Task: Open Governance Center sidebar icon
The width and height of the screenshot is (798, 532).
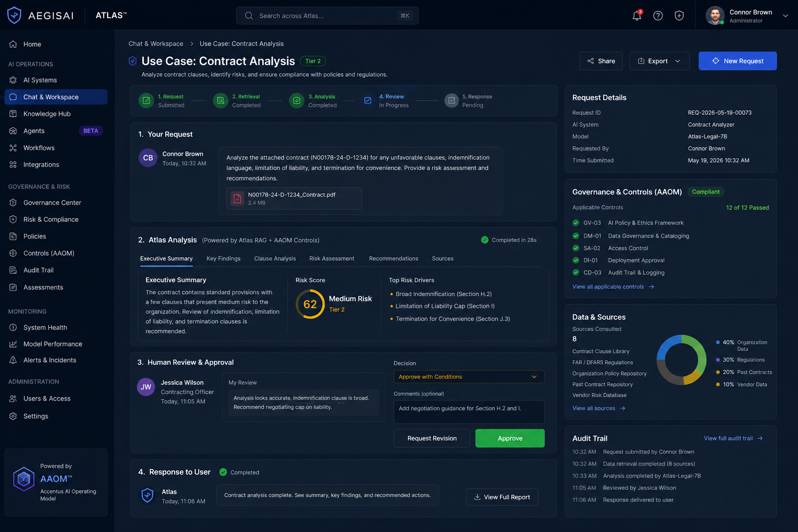Action: (13, 203)
